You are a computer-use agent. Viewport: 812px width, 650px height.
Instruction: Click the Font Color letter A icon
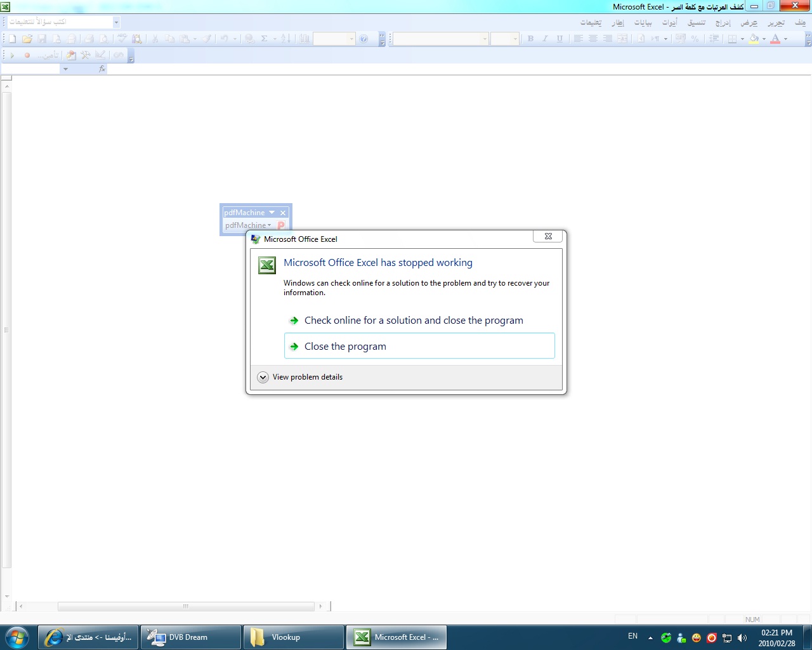(x=775, y=39)
